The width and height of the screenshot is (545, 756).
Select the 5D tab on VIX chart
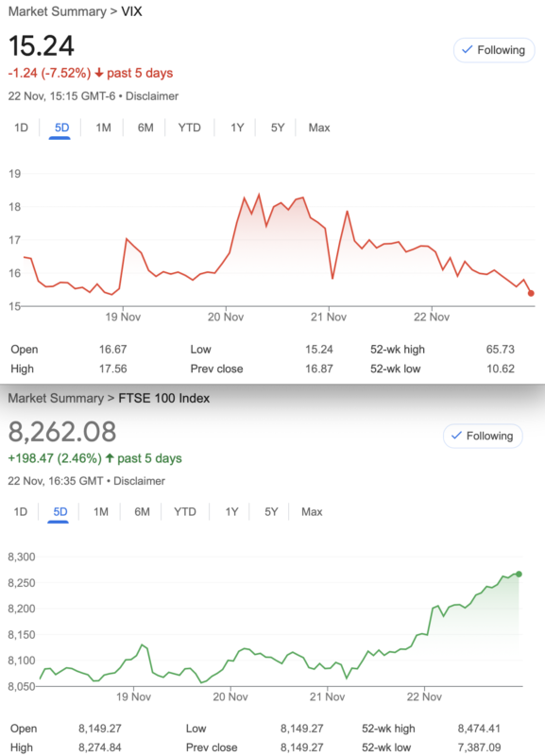[x=61, y=128]
